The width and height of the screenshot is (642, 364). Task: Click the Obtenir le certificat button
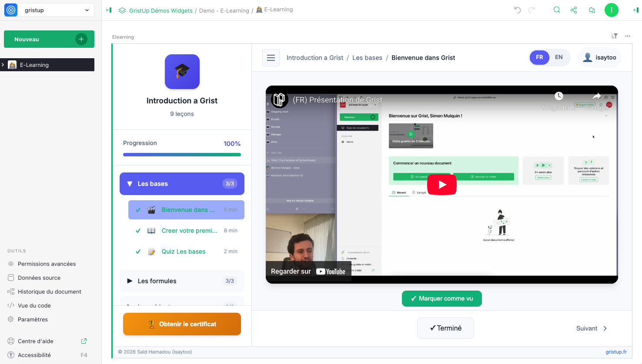tap(182, 324)
